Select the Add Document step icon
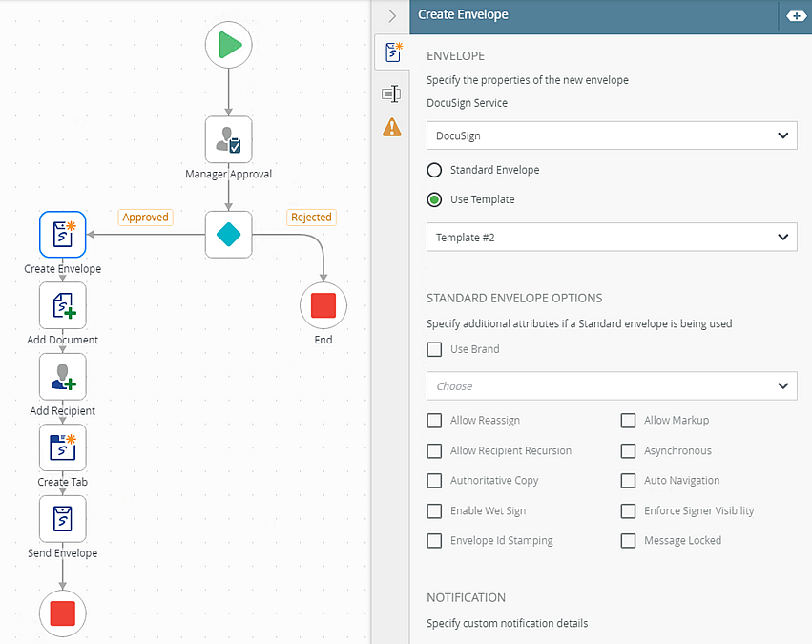 [x=63, y=305]
